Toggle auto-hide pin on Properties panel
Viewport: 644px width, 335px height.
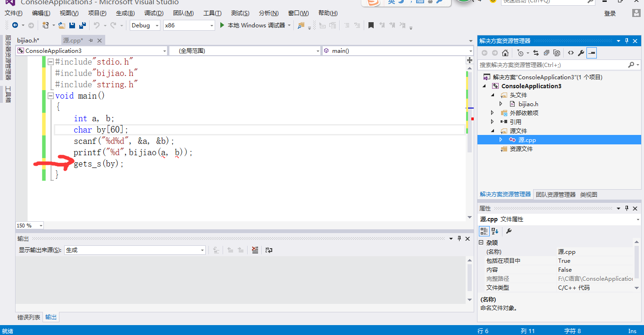[x=627, y=208]
